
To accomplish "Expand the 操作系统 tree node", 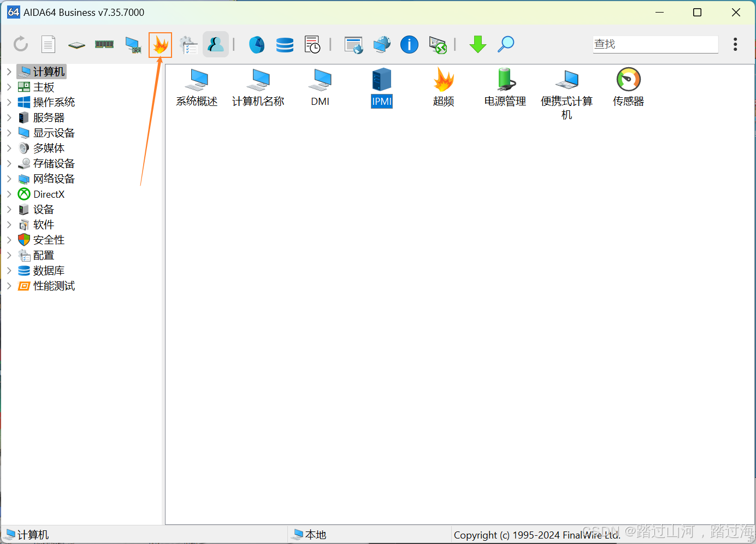I will 9,102.
